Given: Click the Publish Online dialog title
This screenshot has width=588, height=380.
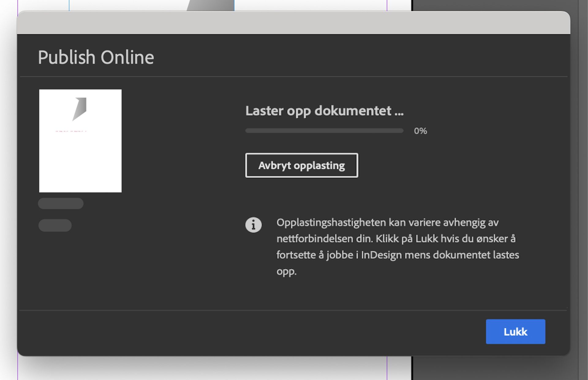Looking at the screenshot, I should coord(96,57).
